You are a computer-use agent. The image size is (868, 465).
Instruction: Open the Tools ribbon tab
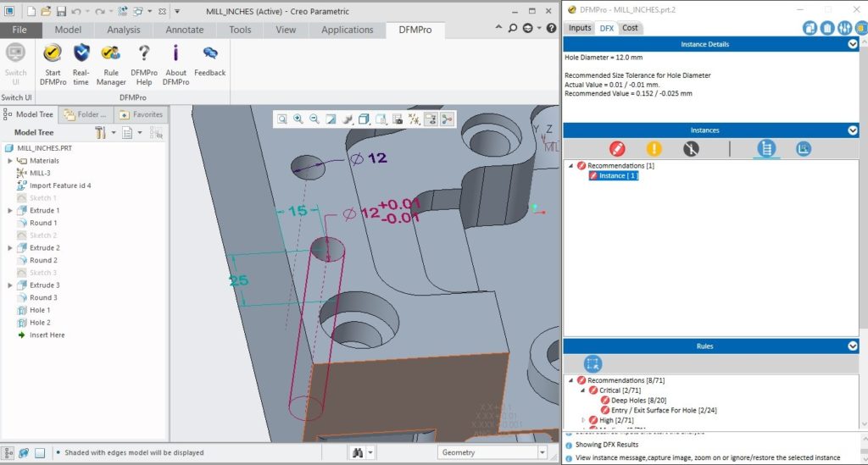240,30
